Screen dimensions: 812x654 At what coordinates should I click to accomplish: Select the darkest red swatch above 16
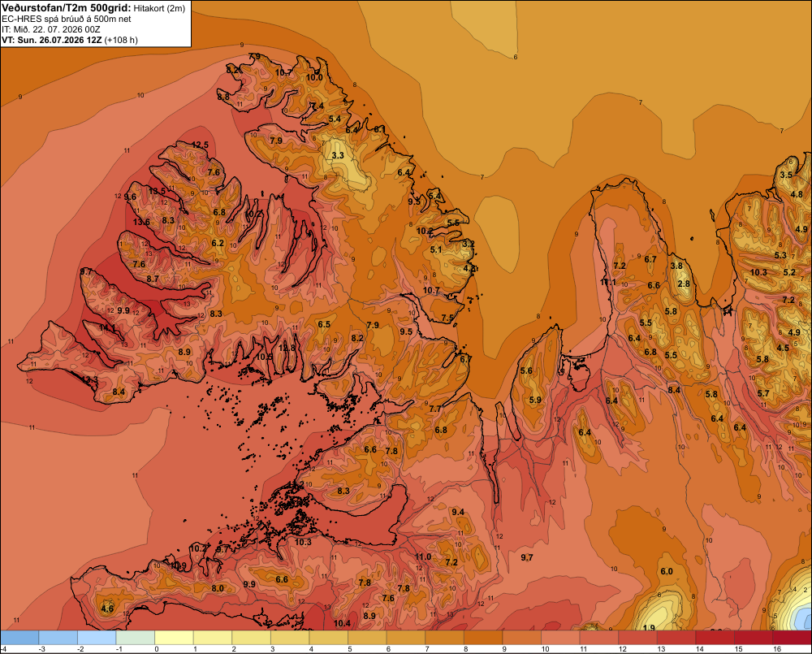click(792, 638)
